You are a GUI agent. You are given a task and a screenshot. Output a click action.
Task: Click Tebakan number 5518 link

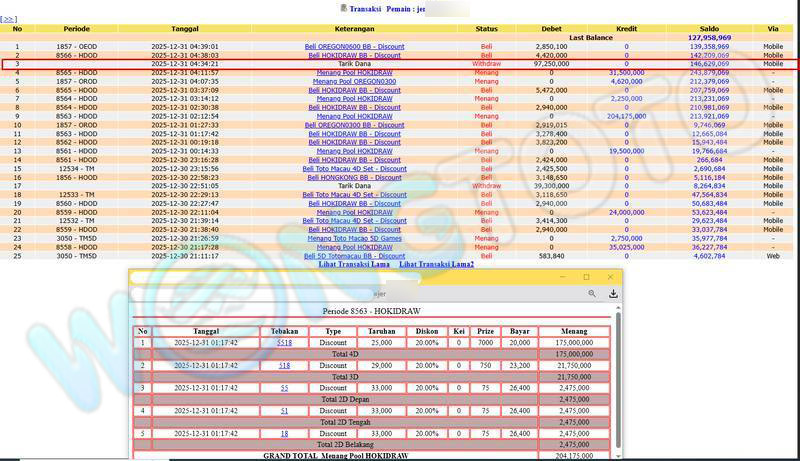284,342
